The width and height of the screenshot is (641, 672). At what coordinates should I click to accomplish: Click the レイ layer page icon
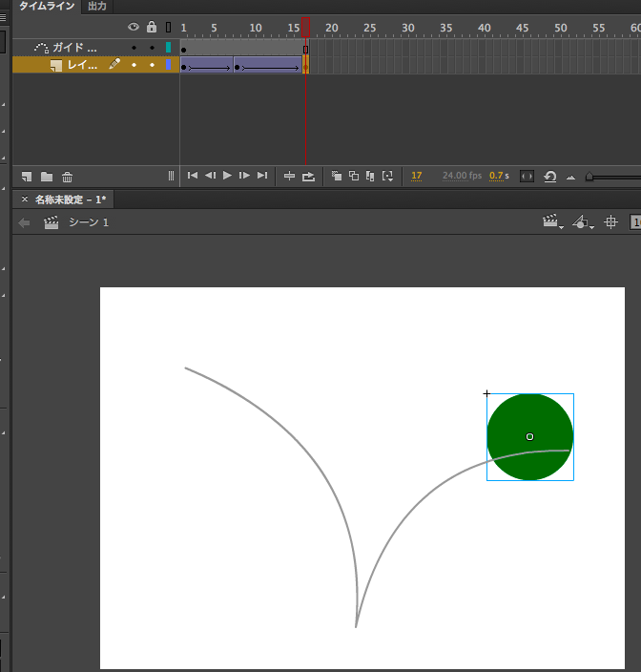pyautogui.click(x=56, y=65)
